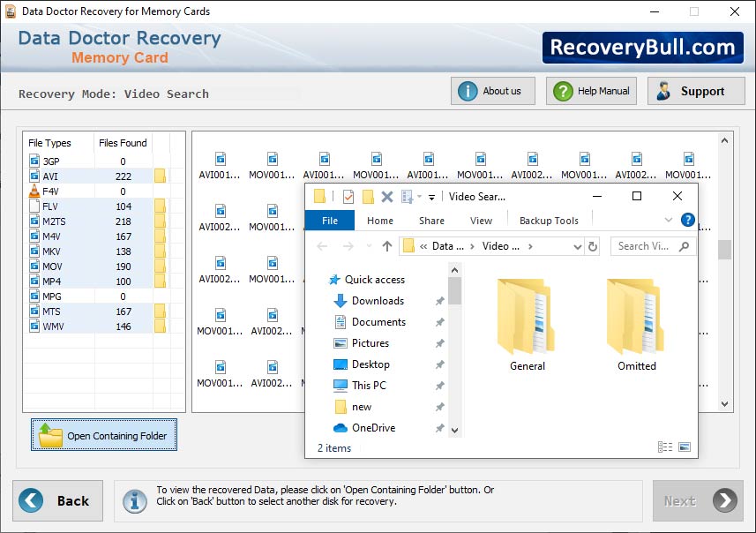Select AVI002 file in bottom results row
Image resolution: width=756 pixels, height=533 pixels.
tap(272, 374)
